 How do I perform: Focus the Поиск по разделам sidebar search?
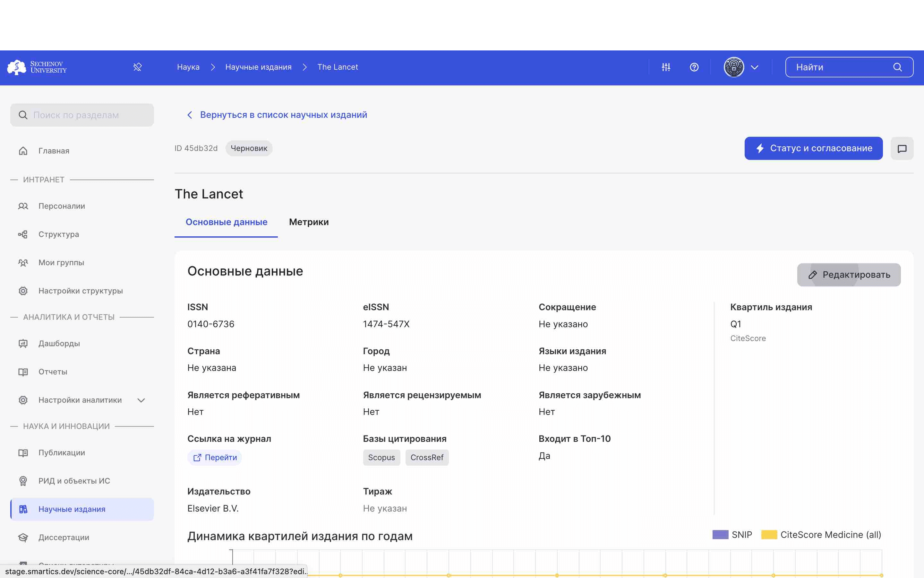[x=82, y=115]
